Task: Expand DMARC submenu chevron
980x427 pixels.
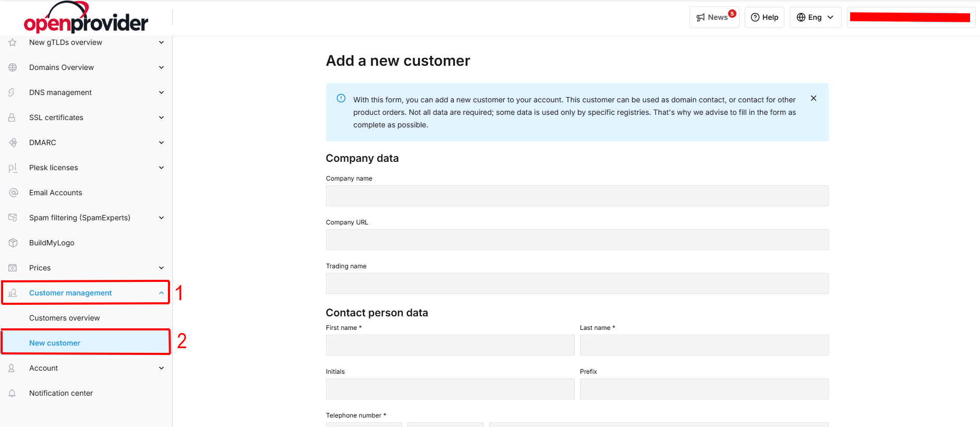Action: pos(162,143)
